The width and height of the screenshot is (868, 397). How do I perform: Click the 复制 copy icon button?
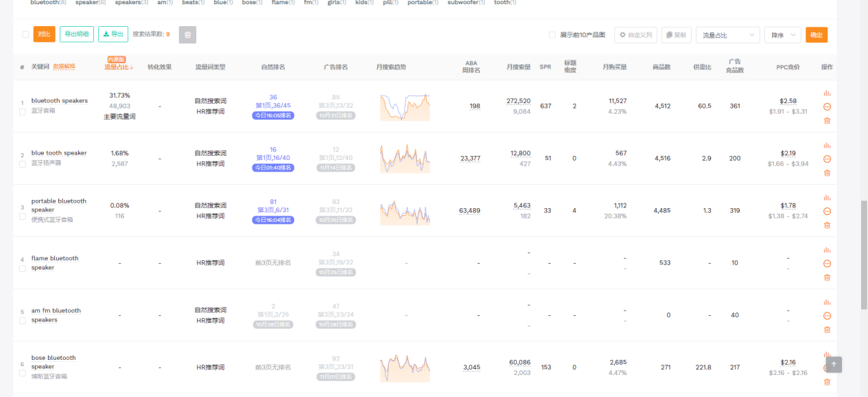click(667, 34)
